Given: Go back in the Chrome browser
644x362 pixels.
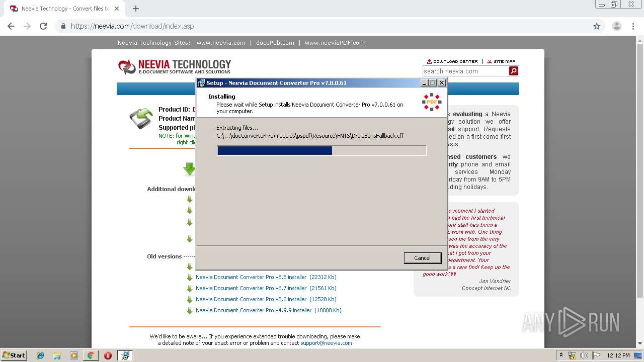Looking at the screenshot, I should click(11, 26).
